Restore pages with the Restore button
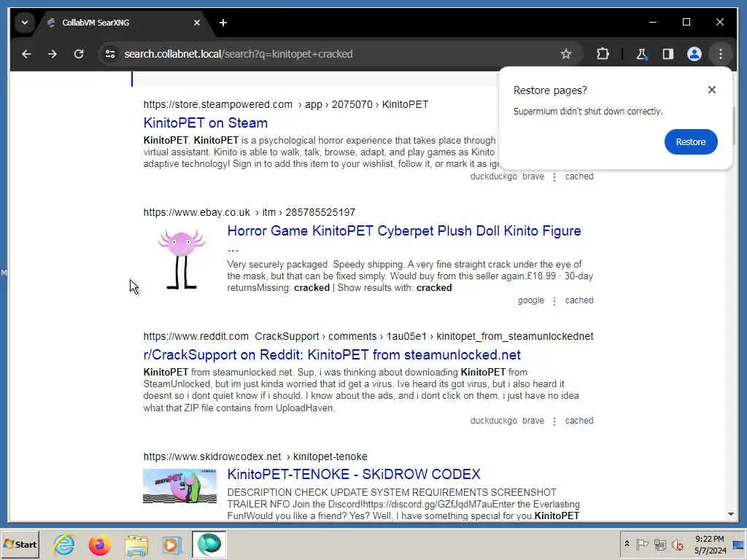 pos(690,141)
